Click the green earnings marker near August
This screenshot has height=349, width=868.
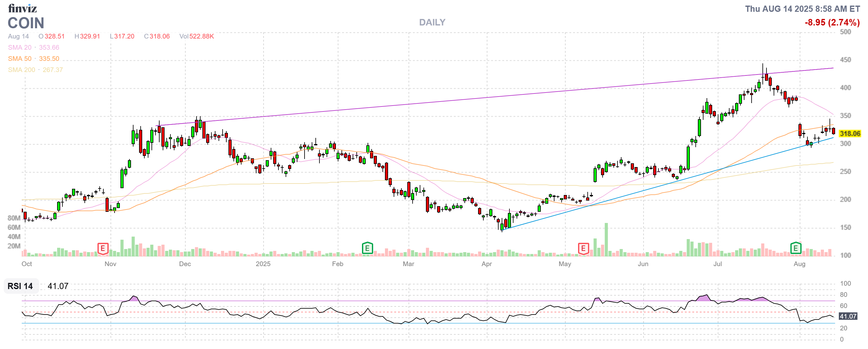(796, 248)
